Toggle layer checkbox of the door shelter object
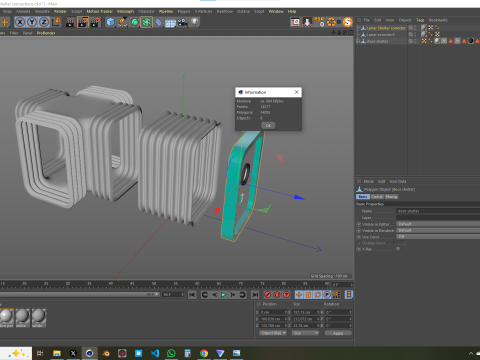Viewport: 480px width, 360px height. 411,41
